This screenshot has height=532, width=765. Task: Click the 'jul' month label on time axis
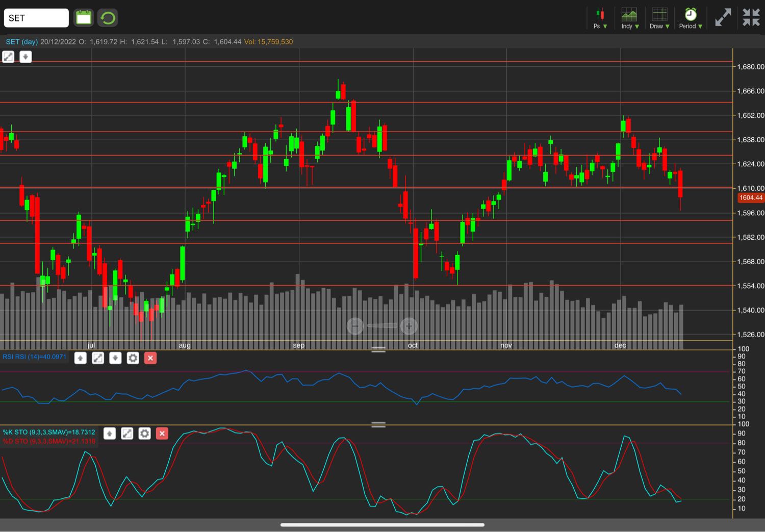click(91, 345)
